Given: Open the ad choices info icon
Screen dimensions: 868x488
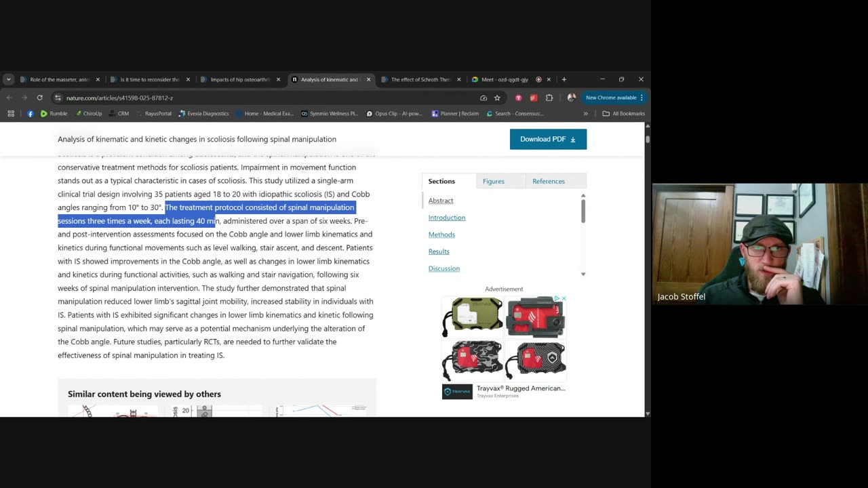Looking at the screenshot, I should (x=557, y=298).
